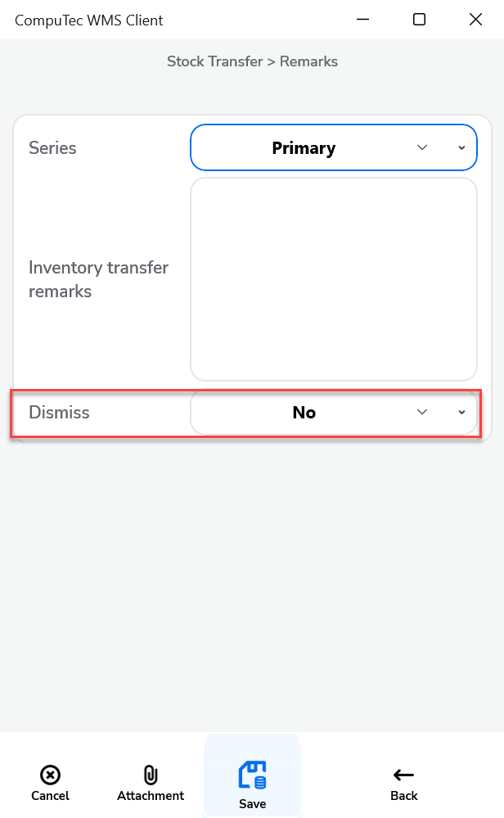Maximize the CompuTec WMS Client window
The width and height of the screenshot is (504, 818).
tap(419, 20)
